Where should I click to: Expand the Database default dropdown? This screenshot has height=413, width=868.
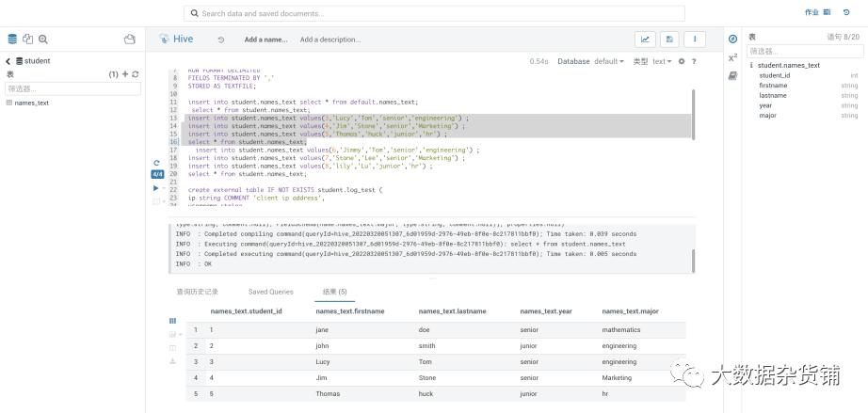point(608,61)
